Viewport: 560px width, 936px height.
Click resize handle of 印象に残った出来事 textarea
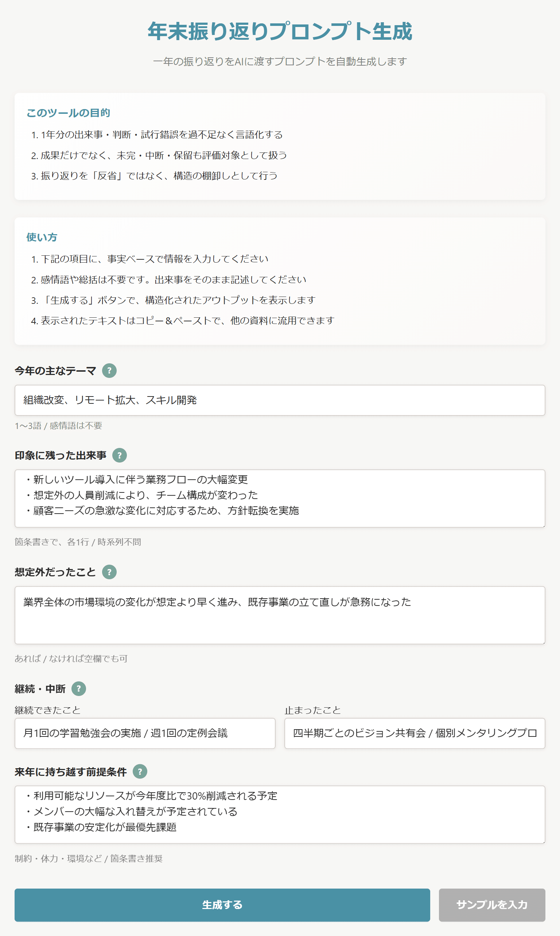pos(543,525)
